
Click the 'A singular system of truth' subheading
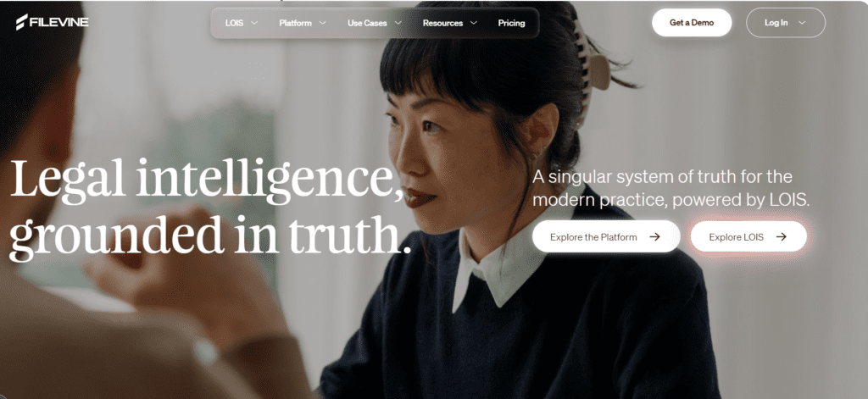pos(671,189)
